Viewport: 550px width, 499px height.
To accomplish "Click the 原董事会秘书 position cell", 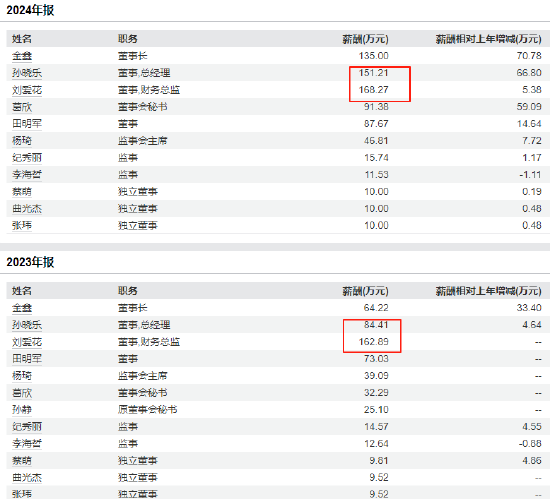I will tap(148, 410).
